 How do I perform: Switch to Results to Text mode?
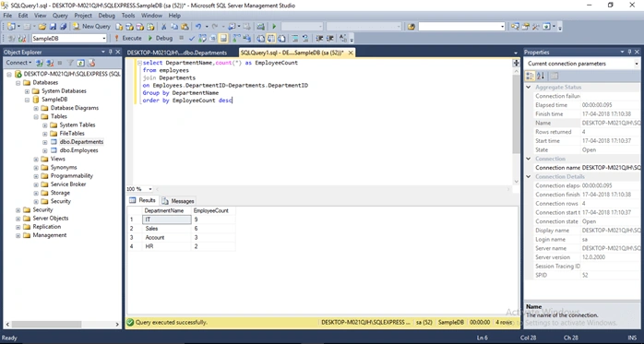pyautogui.click(x=260, y=38)
